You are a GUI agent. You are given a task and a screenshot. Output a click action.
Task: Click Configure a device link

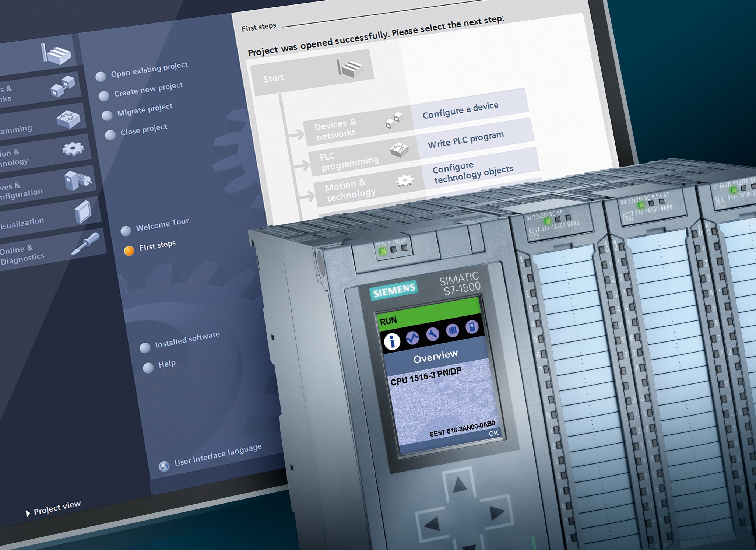pos(461,110)
